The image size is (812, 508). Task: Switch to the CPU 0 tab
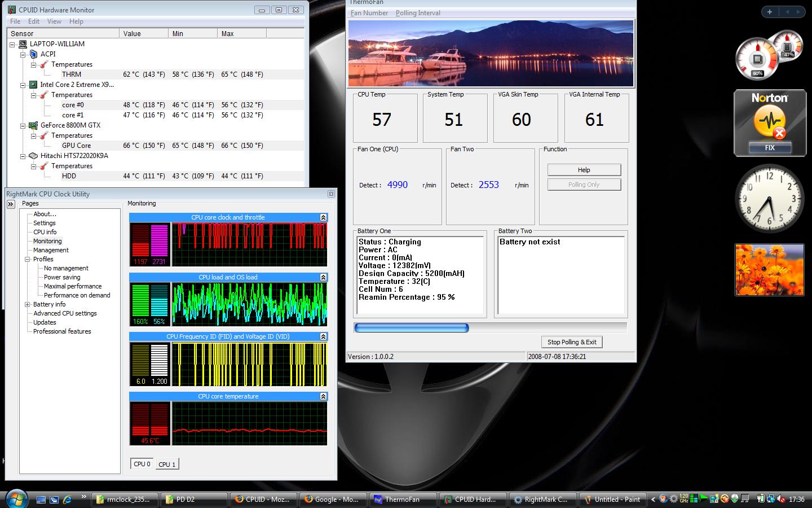pos(142,464)
